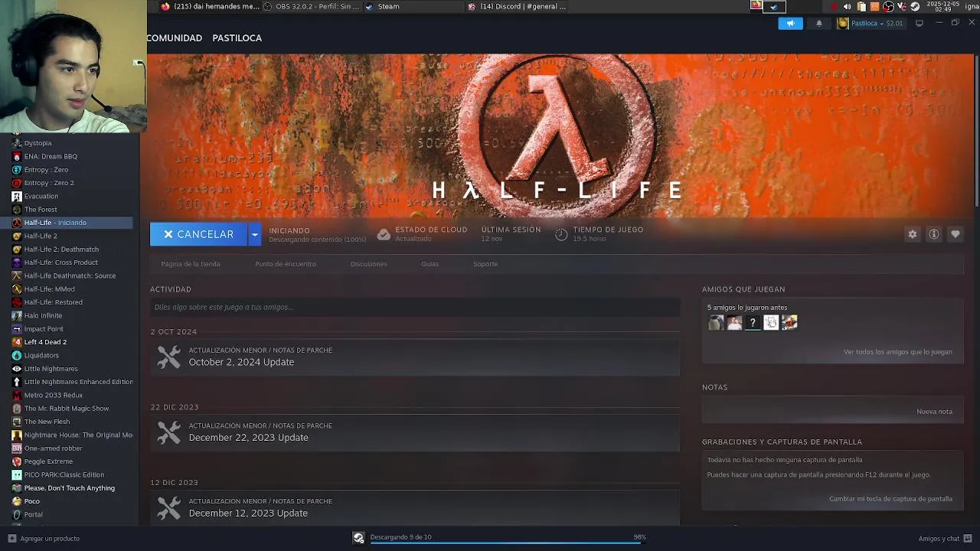
Task: Open the Discusiones tab
Action: coord(368,264)
